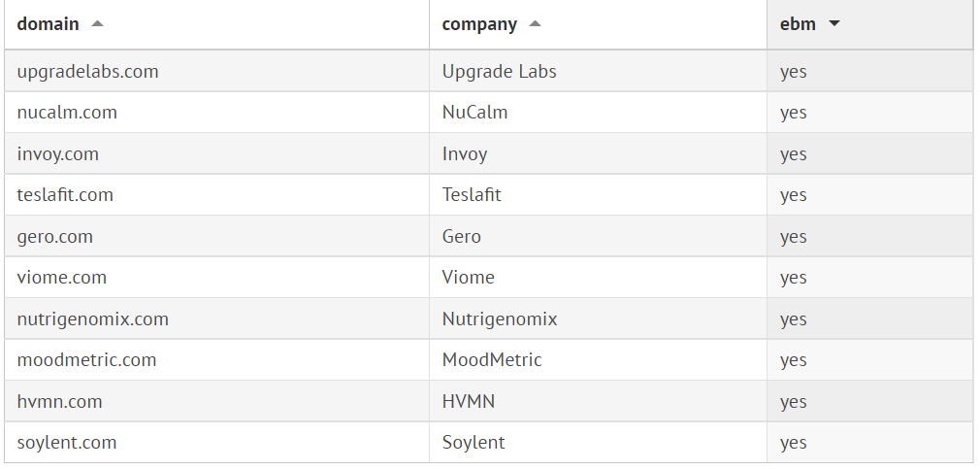This screenshot has height=469, width=980.
Task: Sort table by ebm header
Action: point(798,24)
